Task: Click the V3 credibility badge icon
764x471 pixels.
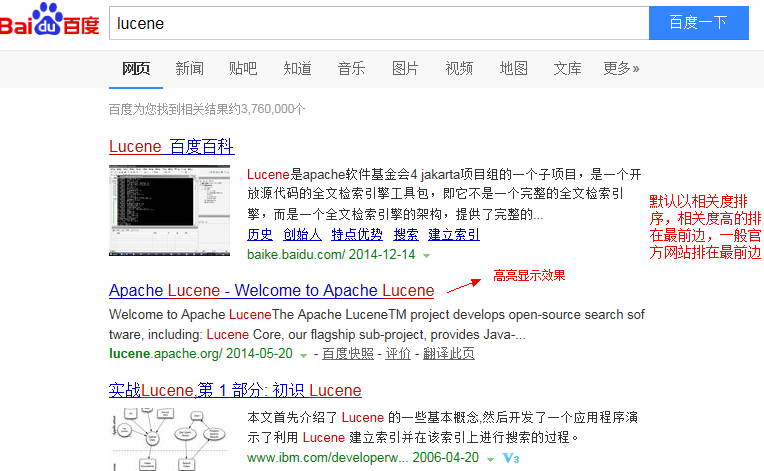Action: [511, 458]
